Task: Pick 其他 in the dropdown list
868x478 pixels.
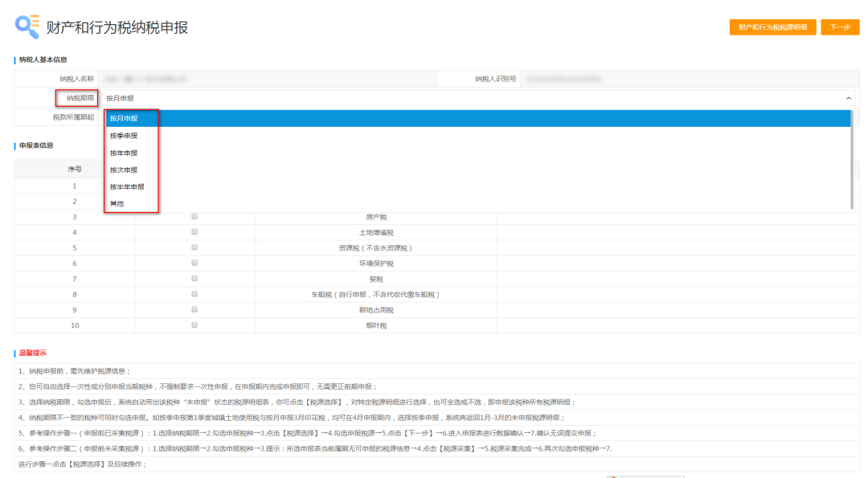Action: 117,204
